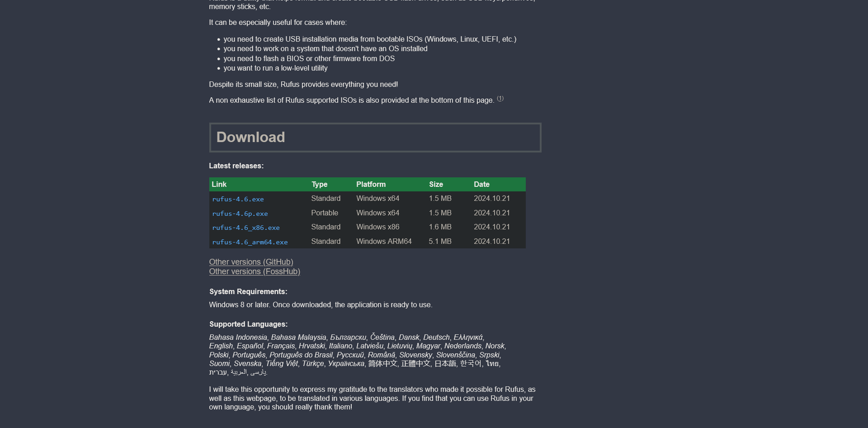868x428 pixels.
Task: Click the Windows x86 platform cell
Action: [377, 227]
